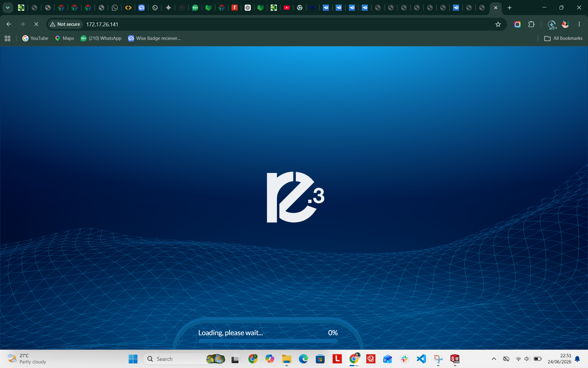
Task: Open Slack from the taskbar
Action: coord(405,359)
